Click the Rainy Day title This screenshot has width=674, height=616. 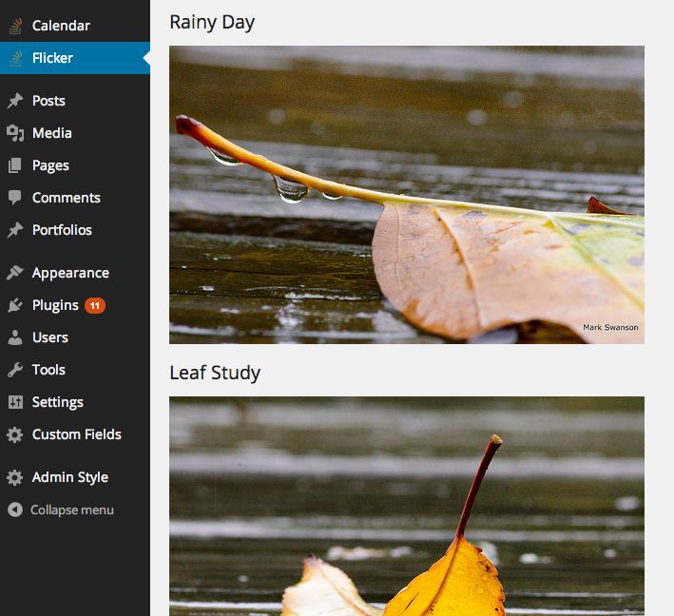pos(212,23)
